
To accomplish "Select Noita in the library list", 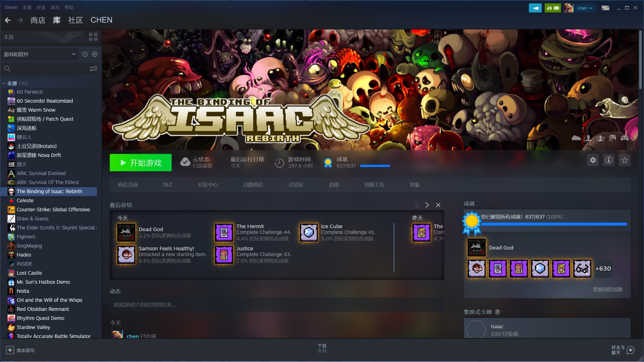I will pos(23,291).
